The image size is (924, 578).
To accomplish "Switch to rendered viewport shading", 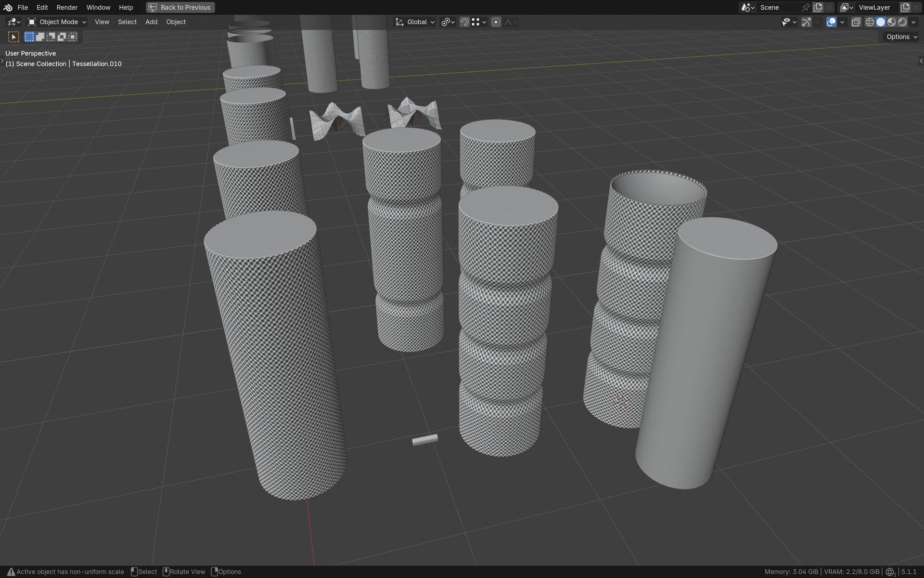I will [902, 22].
